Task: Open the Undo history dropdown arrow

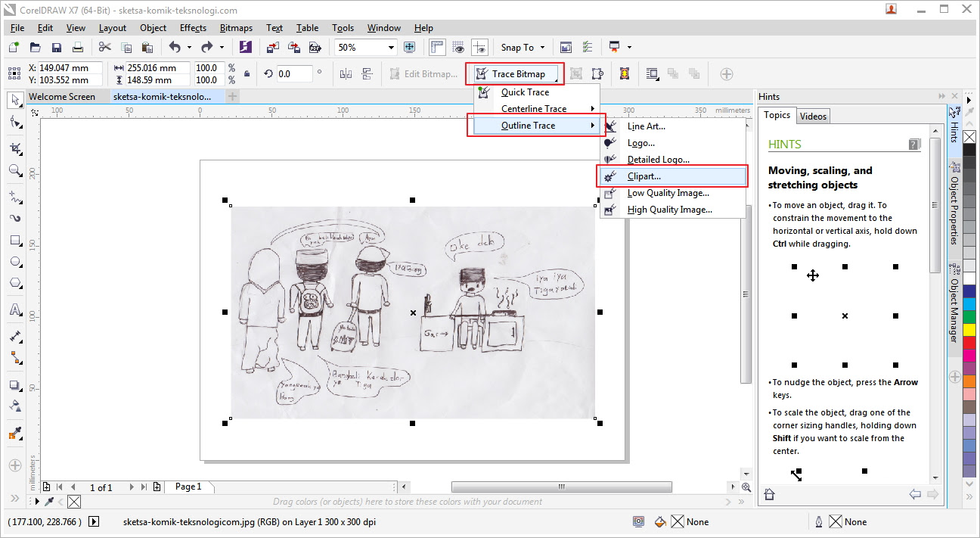Action: point(189,47)
